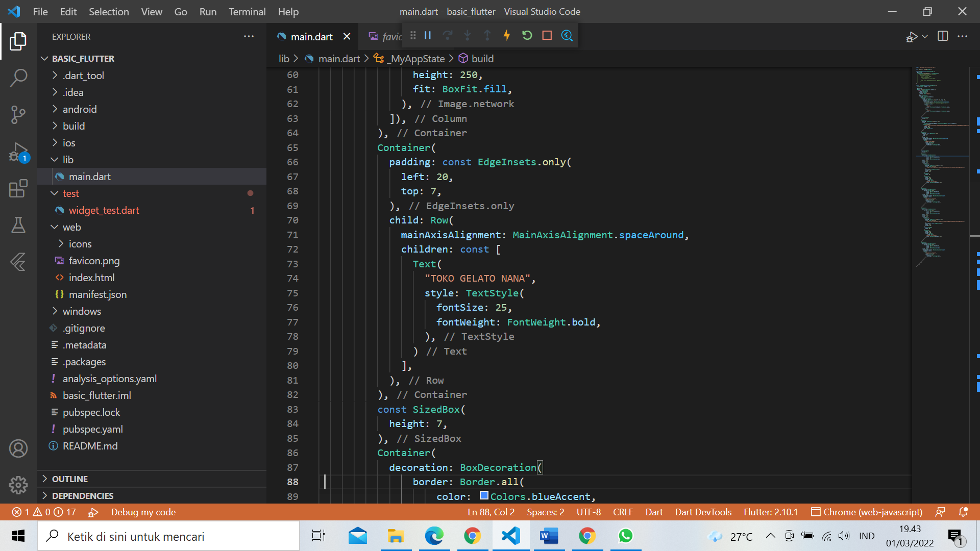The image size is (980, 551).
Task: Hot reload the Flutter app
Action: coord(507,35)
